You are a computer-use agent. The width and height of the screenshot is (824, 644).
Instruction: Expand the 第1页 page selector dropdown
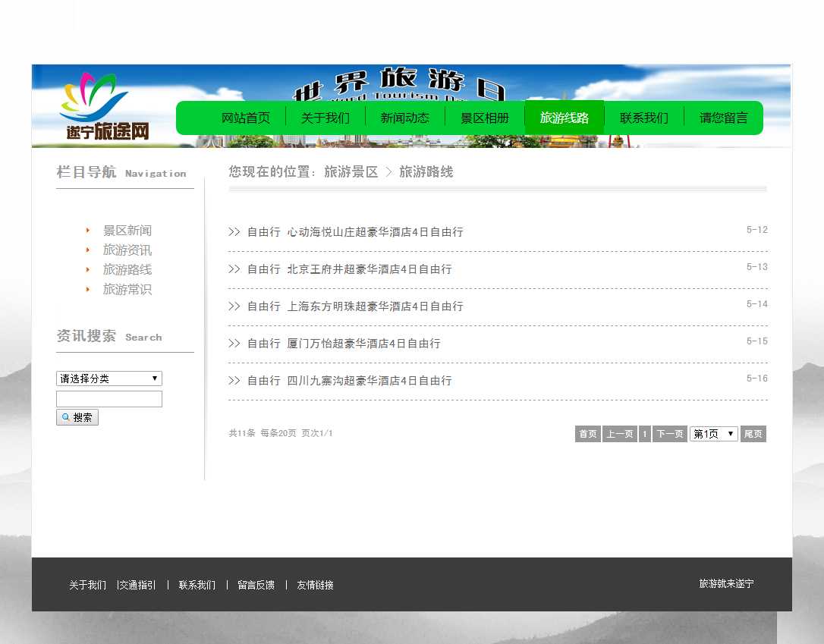point(713,434)
